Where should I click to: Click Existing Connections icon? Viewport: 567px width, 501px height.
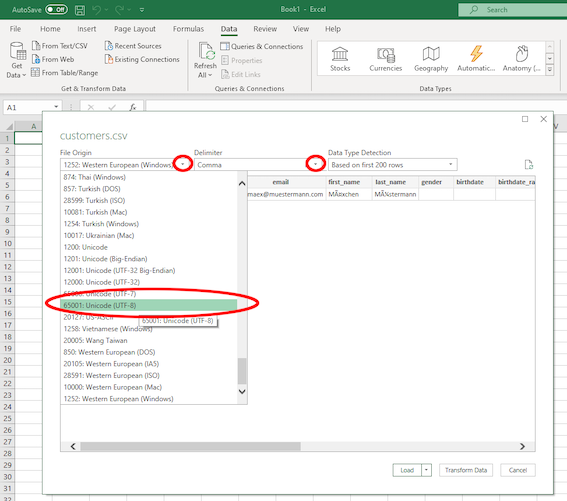tap(108, 59)
